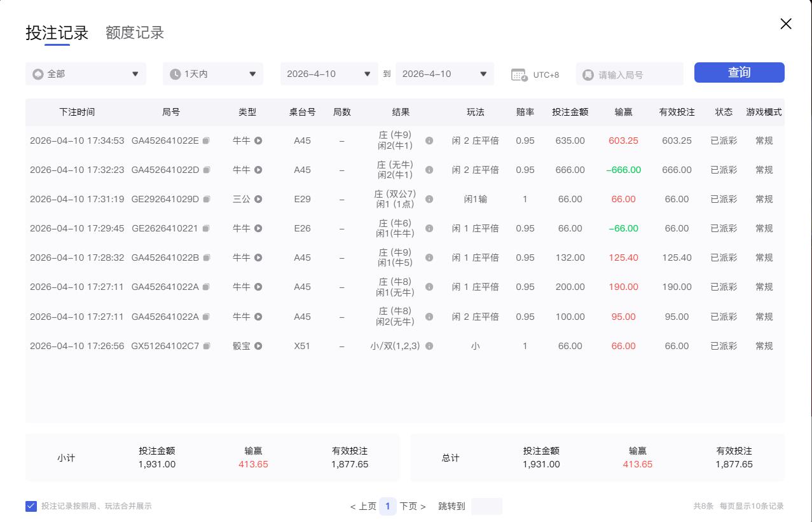View result info for 小/双(1,2,3) round
Image resolution: width=812 pixels, height=522 pixels.
(429, 346)
